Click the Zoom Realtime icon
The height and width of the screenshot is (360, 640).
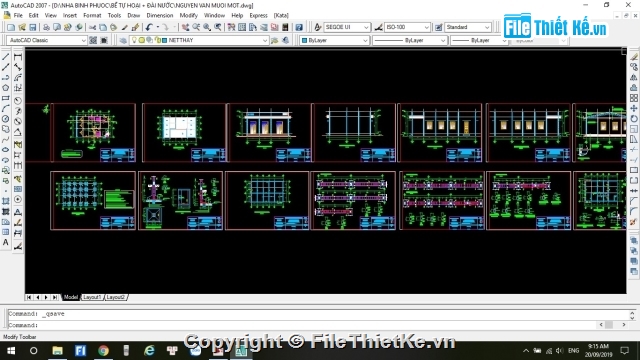click(196, 27)
